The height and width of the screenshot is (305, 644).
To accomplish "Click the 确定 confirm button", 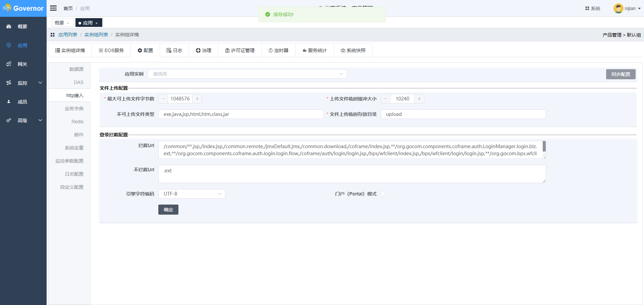I will pos(168,210).
